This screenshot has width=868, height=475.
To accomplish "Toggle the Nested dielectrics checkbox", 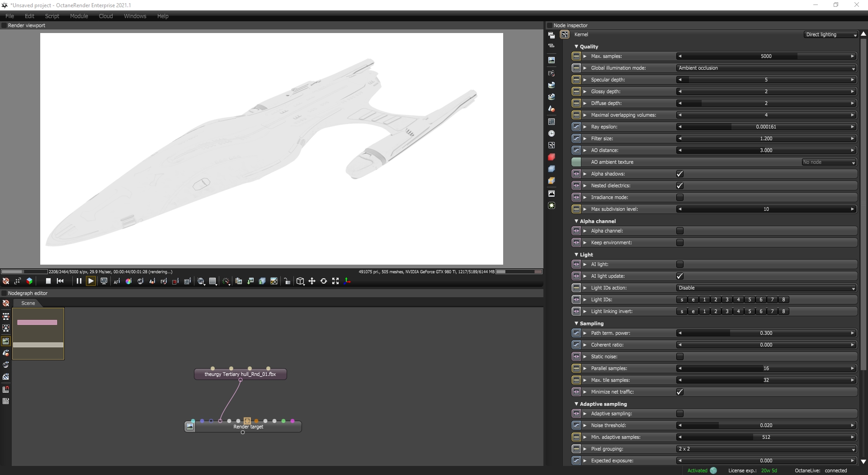I will coord(679,185).
